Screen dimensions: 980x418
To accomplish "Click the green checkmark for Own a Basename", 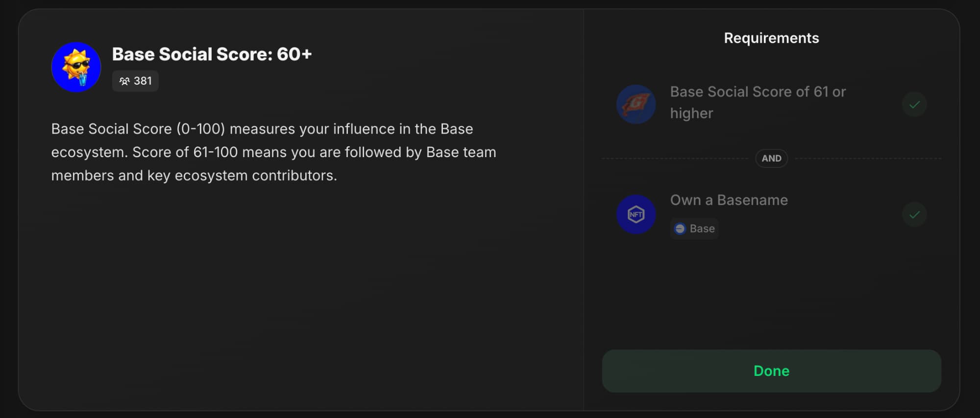I will [914, 214].
